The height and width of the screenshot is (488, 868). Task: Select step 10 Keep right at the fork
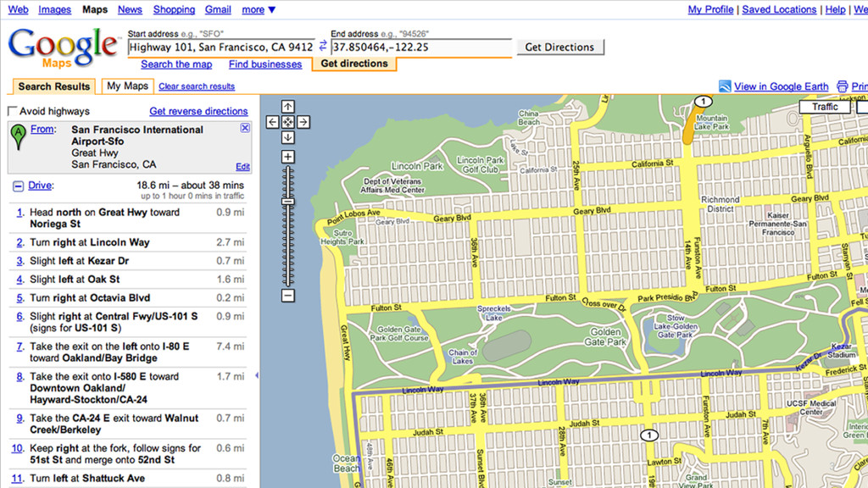pyautogui.click(x=128, y=454)
